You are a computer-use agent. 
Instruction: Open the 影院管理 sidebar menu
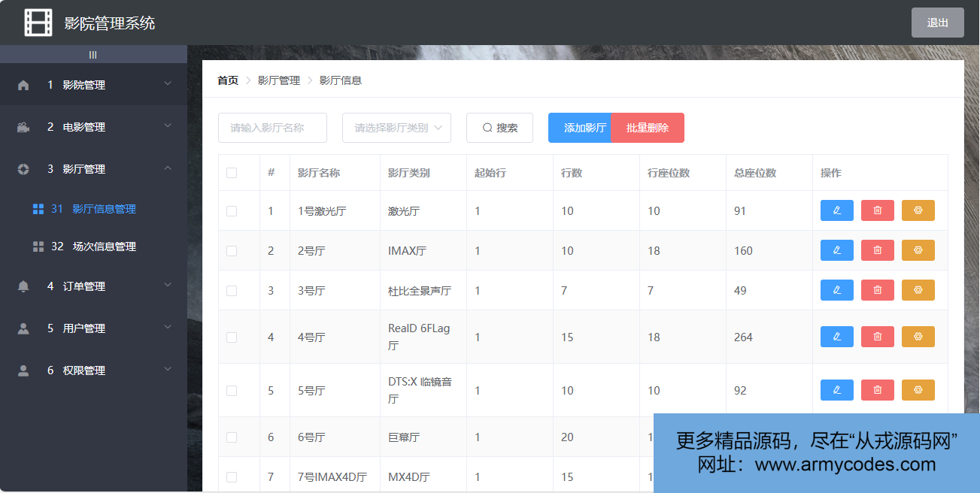[x=93, y=85]
